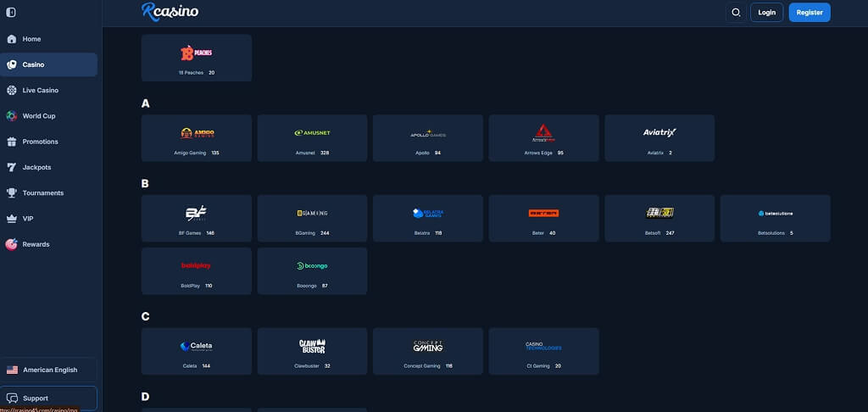Click the Rcasino logo
The image size is (868, 412).
(170, 11)
